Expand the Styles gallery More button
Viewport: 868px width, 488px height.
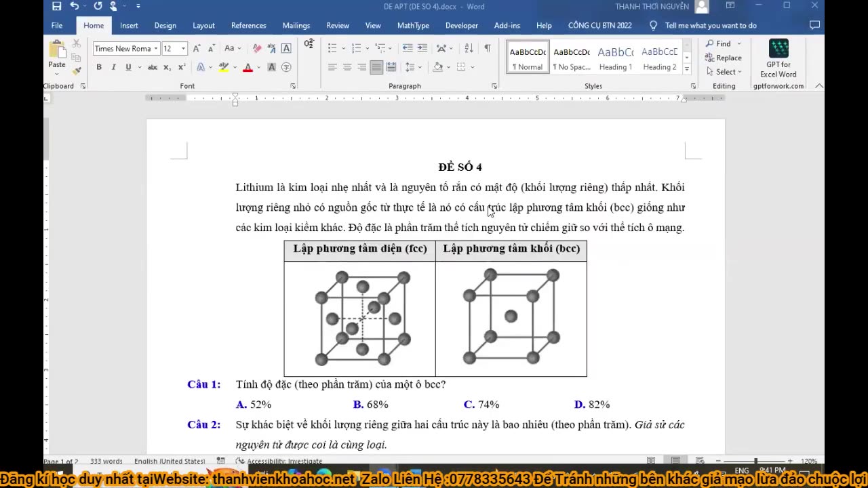686,69
